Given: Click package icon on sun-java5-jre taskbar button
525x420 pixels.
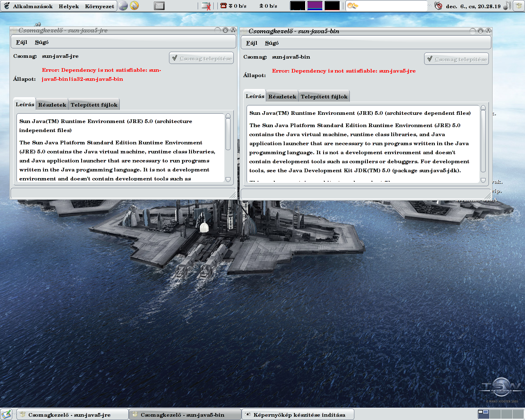Looking at the screenshot, I should coord(23,414).
